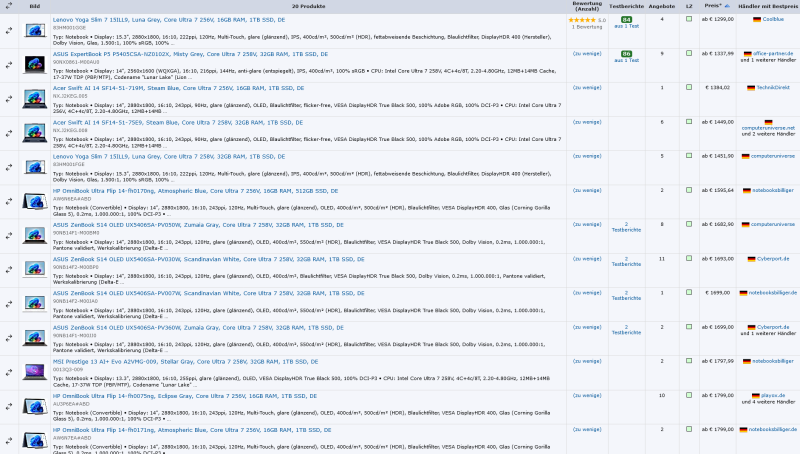Click the green 84 test score badge
Image resolution: width=800 pixels, height=454 pixels.
(x=627, y=19)
